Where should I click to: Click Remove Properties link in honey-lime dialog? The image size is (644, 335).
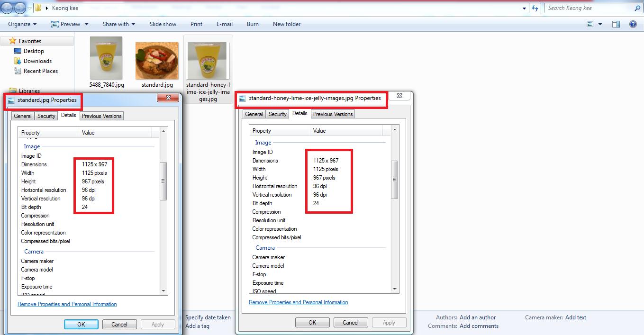point(299,302)
